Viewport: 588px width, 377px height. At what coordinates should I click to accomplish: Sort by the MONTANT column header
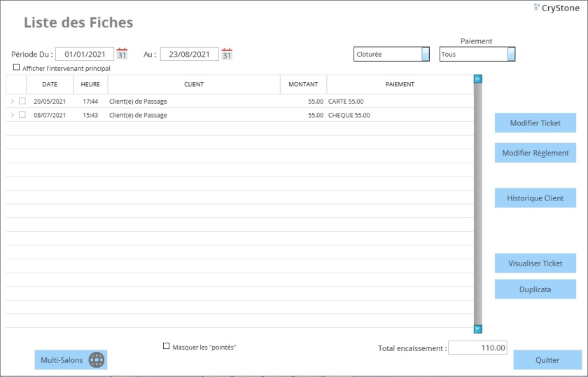click(x=303, y=84)
